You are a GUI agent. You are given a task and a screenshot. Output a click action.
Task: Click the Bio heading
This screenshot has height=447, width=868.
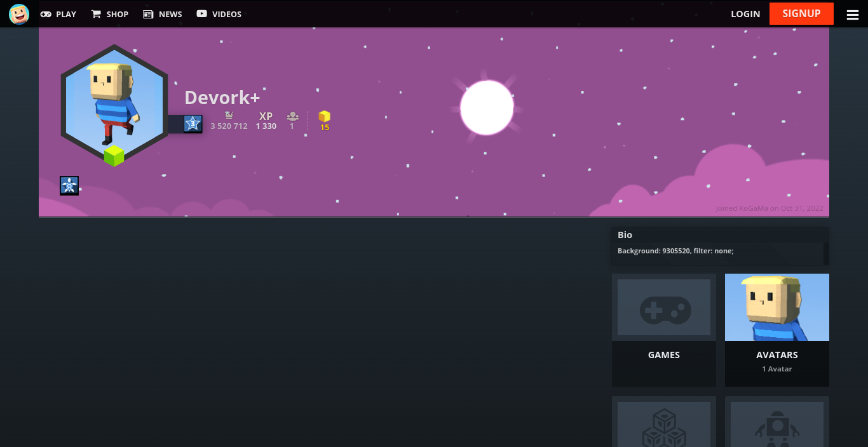pos(625,235)
